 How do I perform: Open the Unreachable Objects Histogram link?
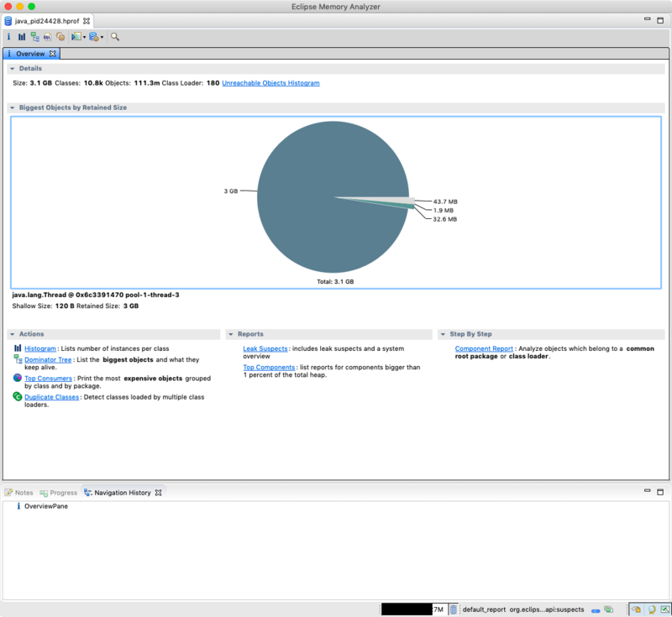tap(270, 83)
